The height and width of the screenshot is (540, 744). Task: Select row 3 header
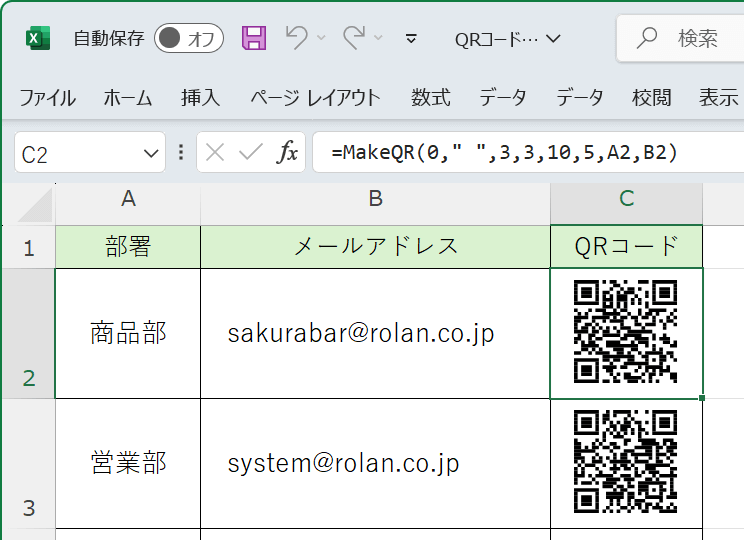[29, 463]
